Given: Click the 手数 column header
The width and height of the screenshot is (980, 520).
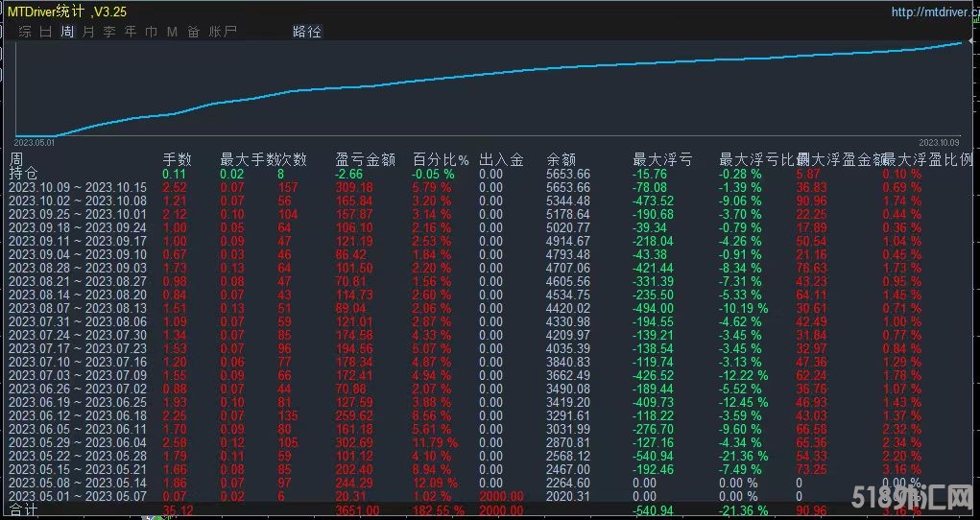Looking at the screenshot, I should coord(178,159).
